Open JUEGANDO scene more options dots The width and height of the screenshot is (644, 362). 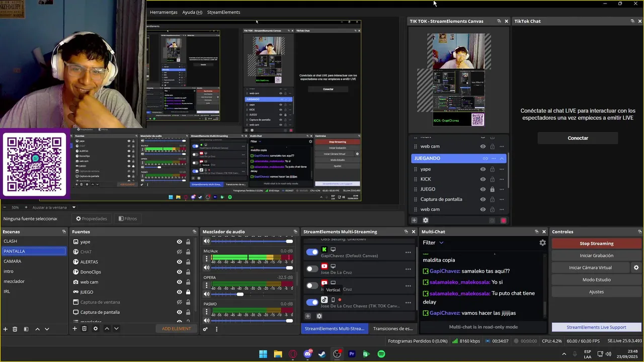click(494, 158)
